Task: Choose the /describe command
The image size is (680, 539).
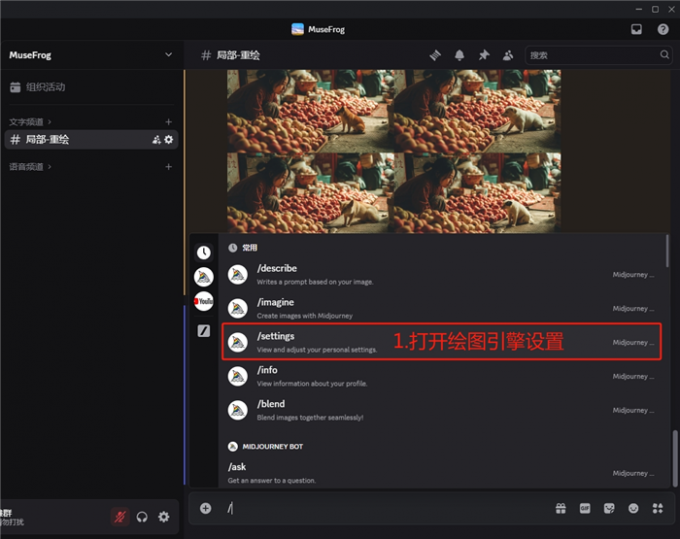Action: click(x=441, y=274)
